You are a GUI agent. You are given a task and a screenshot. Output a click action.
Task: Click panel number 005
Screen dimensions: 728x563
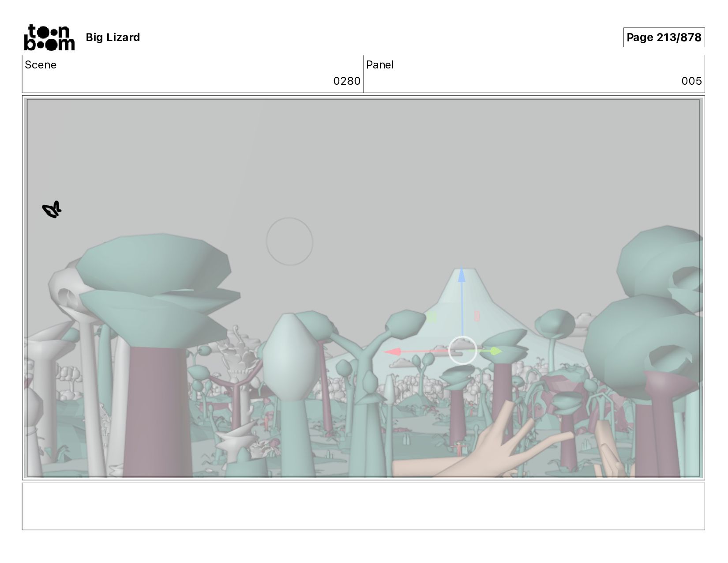coord(691,81)
